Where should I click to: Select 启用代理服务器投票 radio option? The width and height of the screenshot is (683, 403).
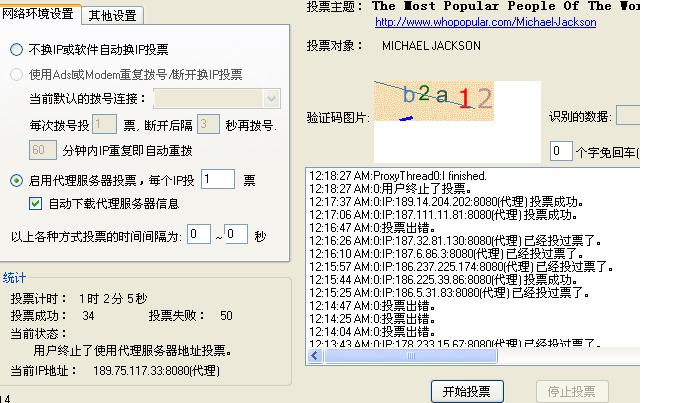pyautogui.click(x=17, y=181)
